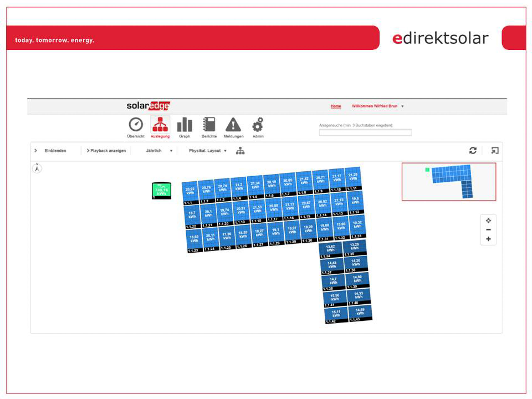The image size is (532, 399).
Task: Select solar module 1.1.11
Action: click(x=353, y=179)
